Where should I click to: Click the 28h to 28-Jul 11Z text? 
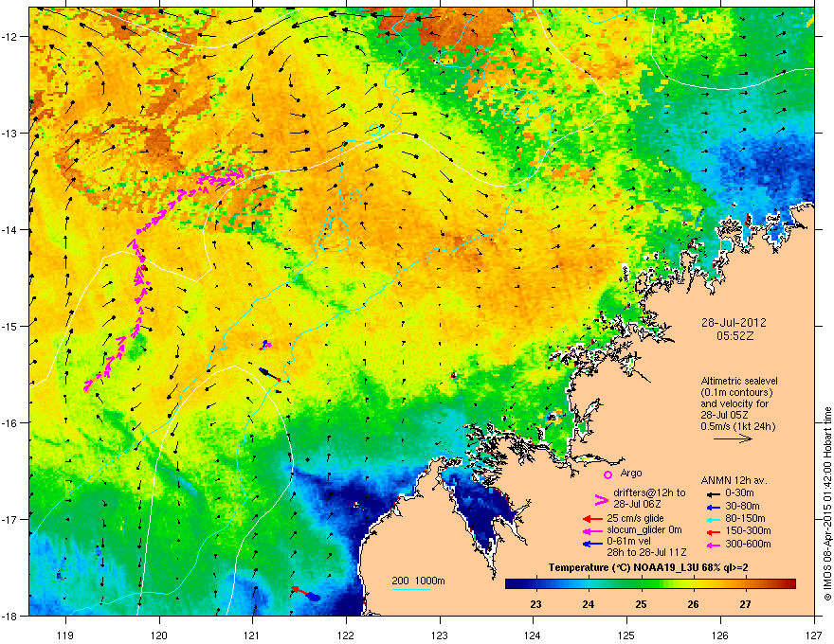pos(646,552)
